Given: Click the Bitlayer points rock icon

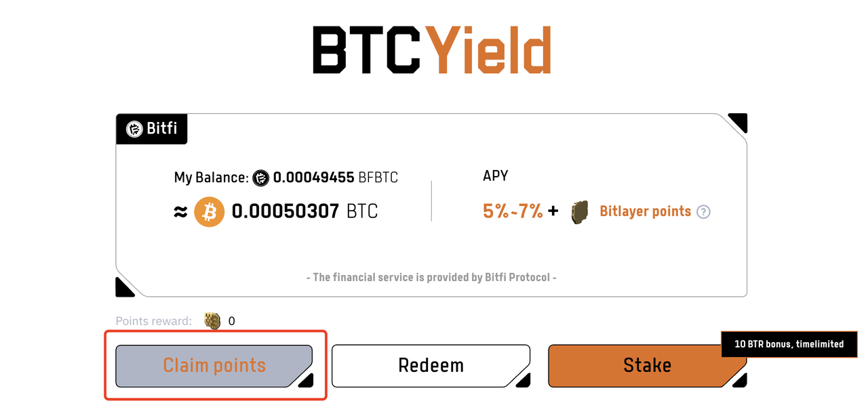Looking at the screenshot, I should (x=579, y=211).
